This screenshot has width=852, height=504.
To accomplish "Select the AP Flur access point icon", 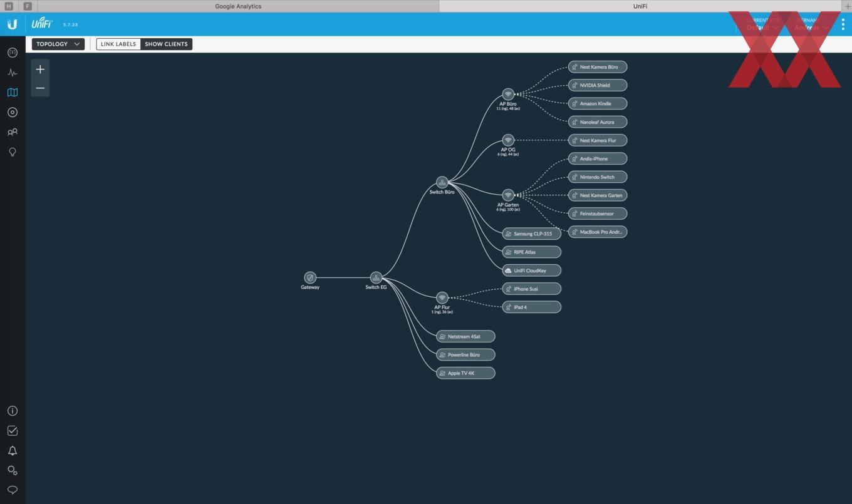I will 442,298.
